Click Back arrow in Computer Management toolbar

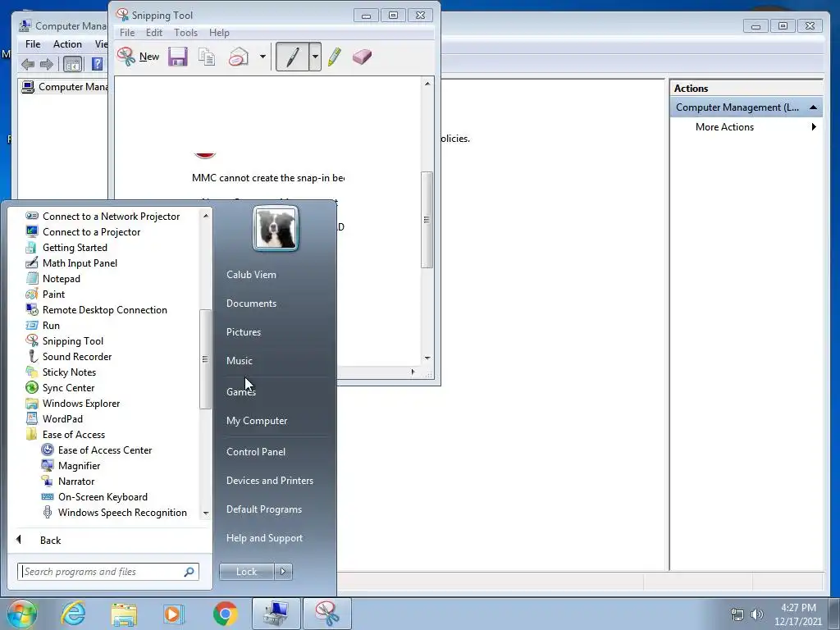[28, 64]
